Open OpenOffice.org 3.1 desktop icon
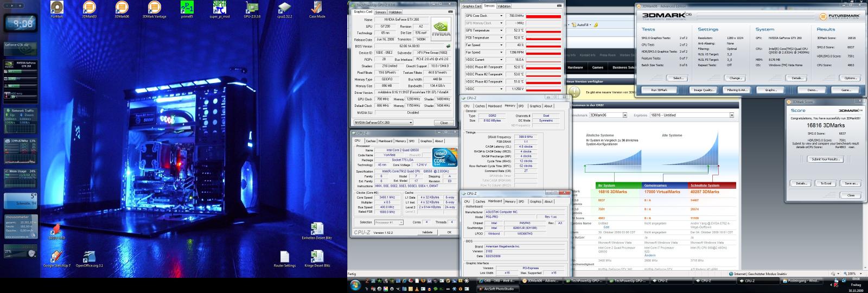This screenshot has width=868, height=293. (x=90, y=259)
